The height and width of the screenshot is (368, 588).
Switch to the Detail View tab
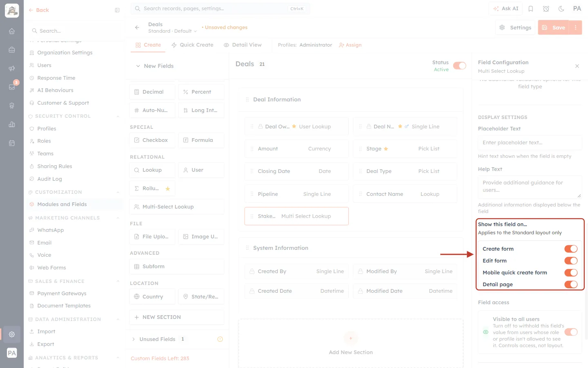[x=243, y=45]
